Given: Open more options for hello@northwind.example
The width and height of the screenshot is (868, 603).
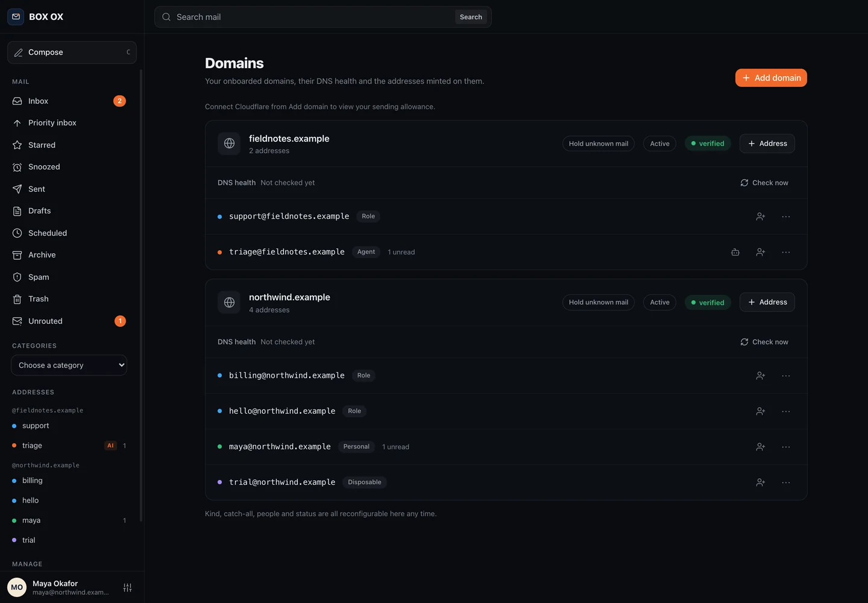Looking at the screenshot, I should pyautogui.click(x=786, y=411).
